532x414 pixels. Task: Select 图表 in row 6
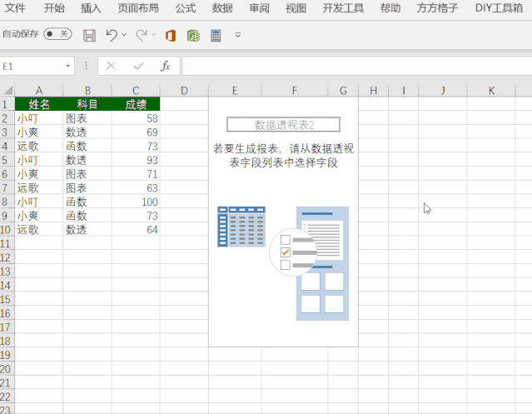pos(87,174)
